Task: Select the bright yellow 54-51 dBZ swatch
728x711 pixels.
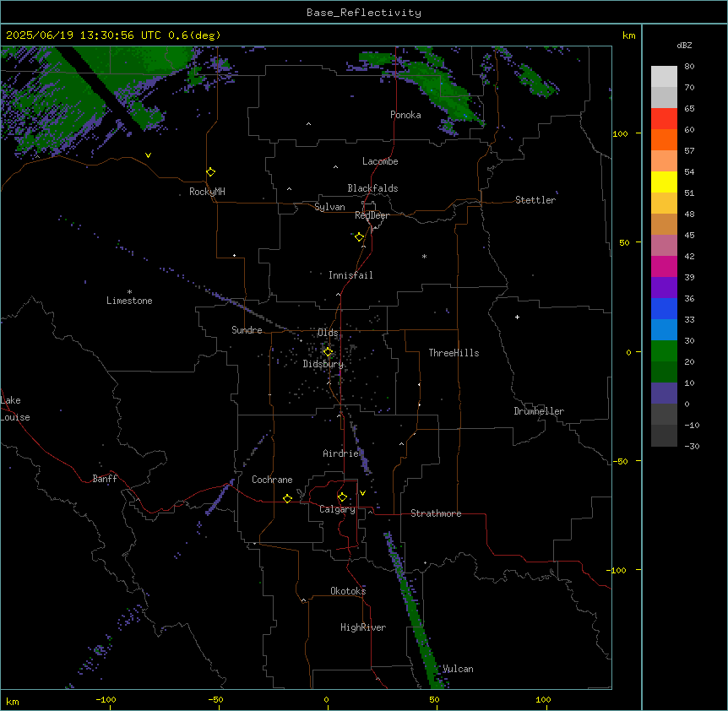Action: [664, 182]
